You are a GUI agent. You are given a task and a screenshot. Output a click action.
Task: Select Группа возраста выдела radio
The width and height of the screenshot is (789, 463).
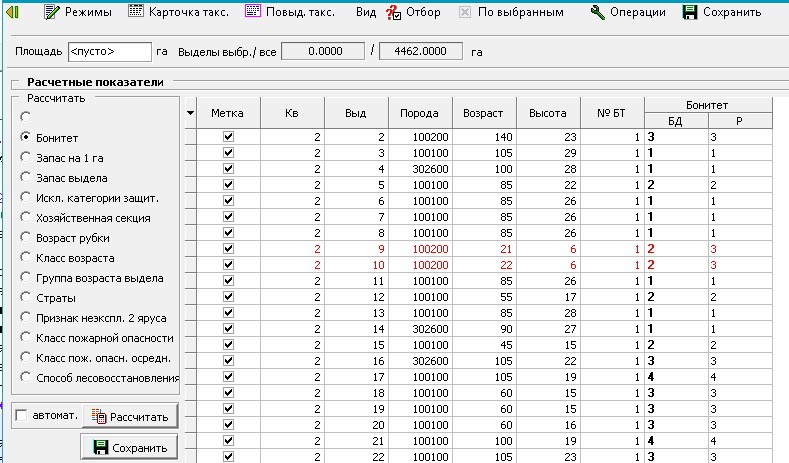(25, 277)
